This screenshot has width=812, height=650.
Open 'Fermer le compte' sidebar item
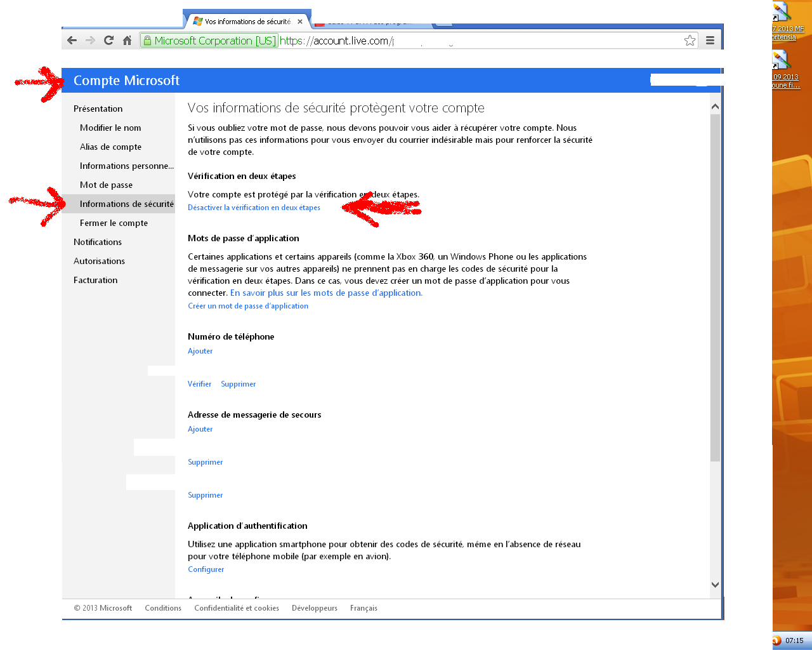(114, 223)
